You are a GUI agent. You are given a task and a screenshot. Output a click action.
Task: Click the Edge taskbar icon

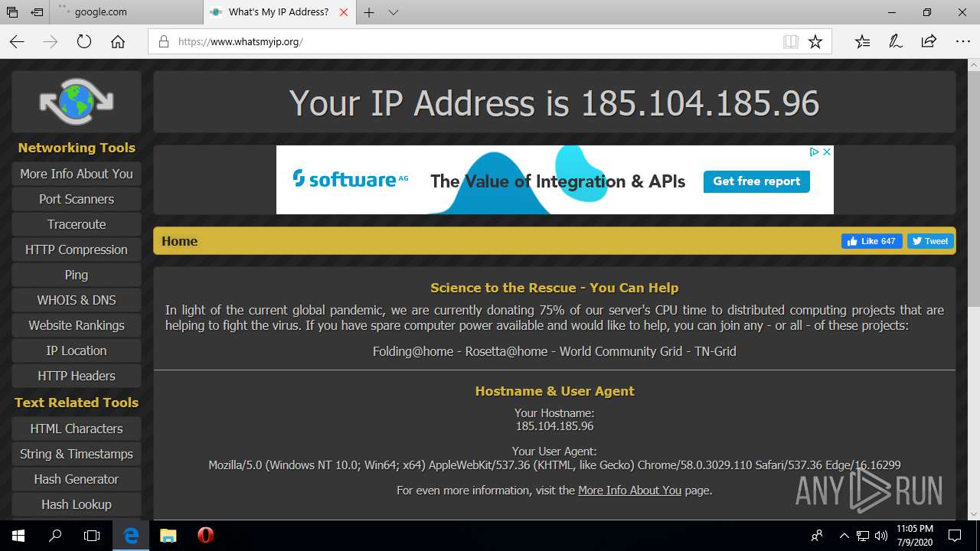(x=131, y=536)
